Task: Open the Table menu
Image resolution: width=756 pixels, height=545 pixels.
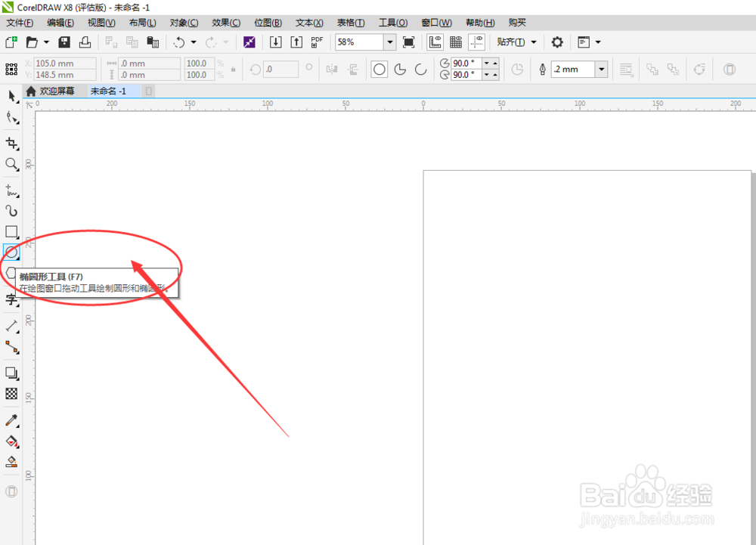Action: click(351, 23)
